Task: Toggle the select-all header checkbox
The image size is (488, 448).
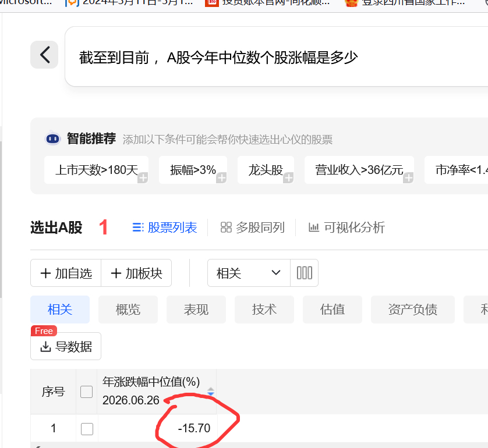Action: tap(87, 392)
